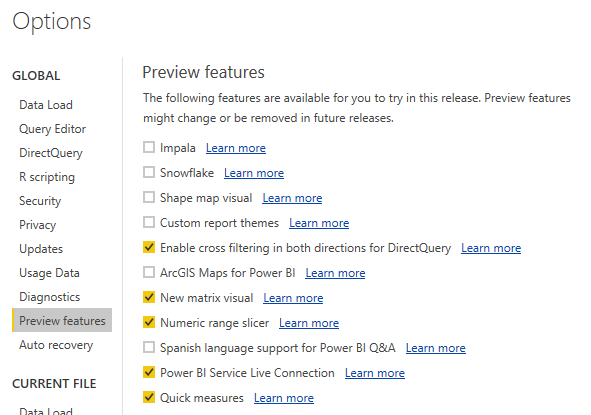Uncheck Numeric range slicer checkbox
Image resolution: width=591 pixels, height=415 pixels.
click(x=149, y=322)
